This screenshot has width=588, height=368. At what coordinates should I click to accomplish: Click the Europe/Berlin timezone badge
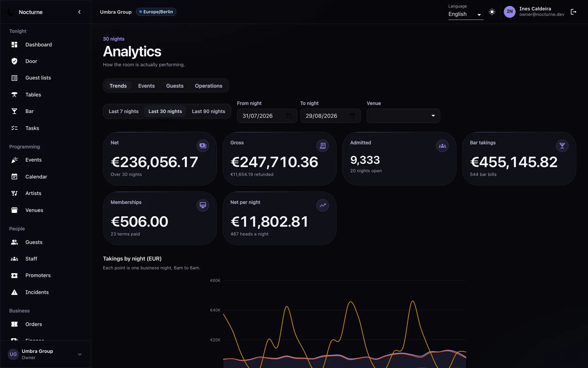coord(156,12)
